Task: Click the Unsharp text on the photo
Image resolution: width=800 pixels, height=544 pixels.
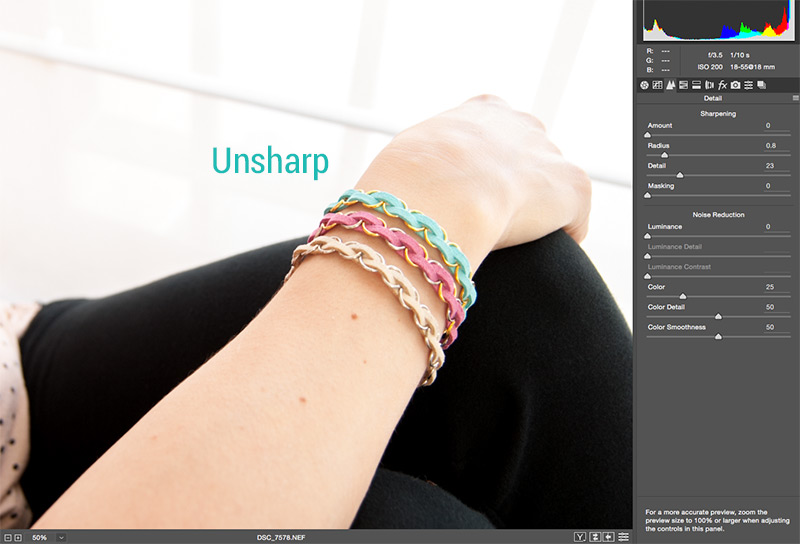Action: point(270,162)
